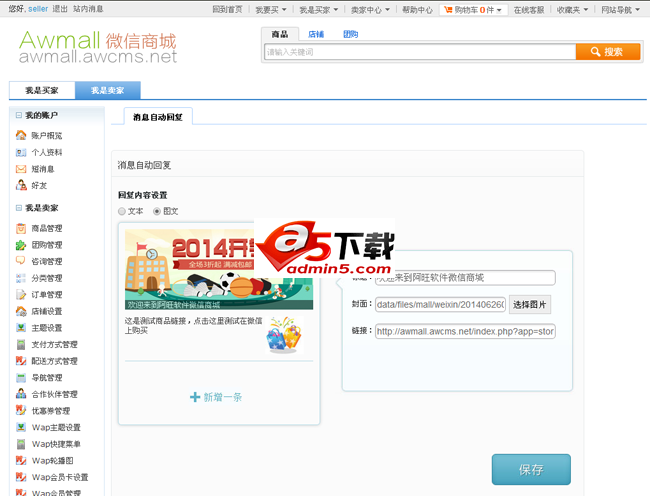The image size is (650, 496).
Task: Click the seller username link
Action: pos(38,9)
